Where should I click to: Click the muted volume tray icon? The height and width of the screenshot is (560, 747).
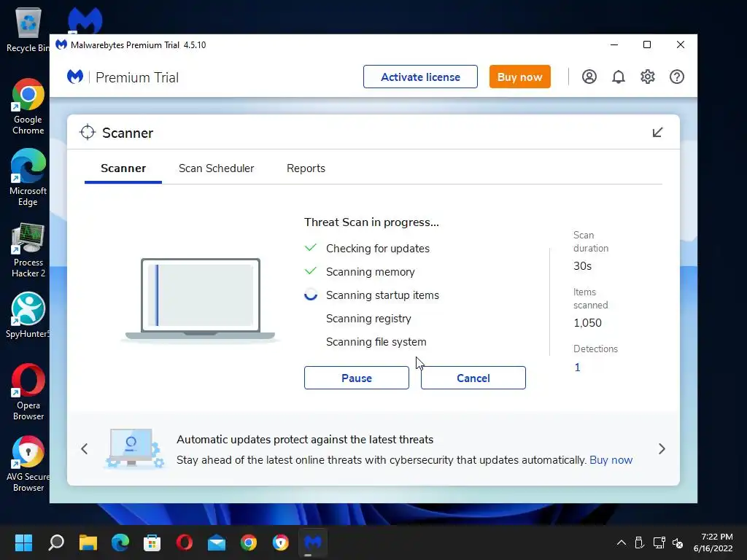point(678,542)
